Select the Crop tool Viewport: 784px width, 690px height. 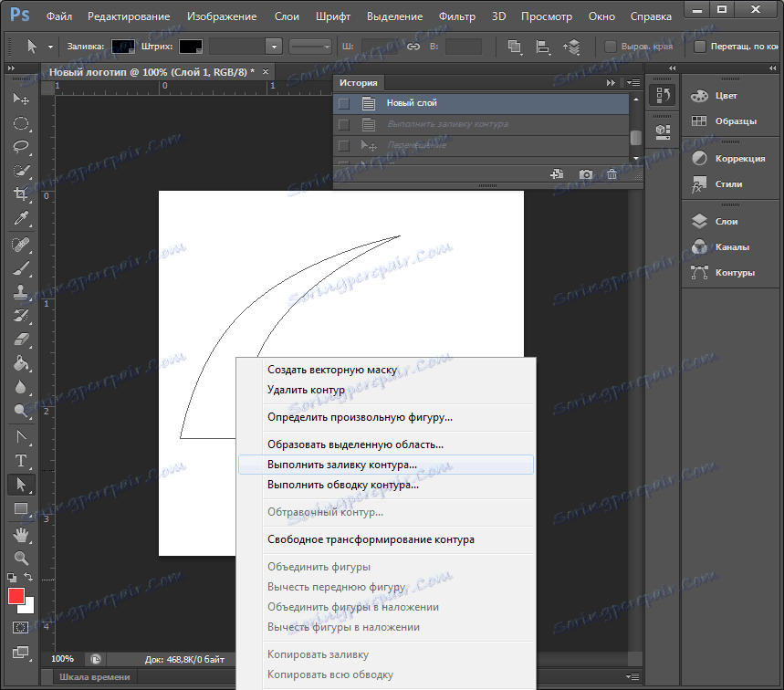pyautogui.click(x=21, y=194)
